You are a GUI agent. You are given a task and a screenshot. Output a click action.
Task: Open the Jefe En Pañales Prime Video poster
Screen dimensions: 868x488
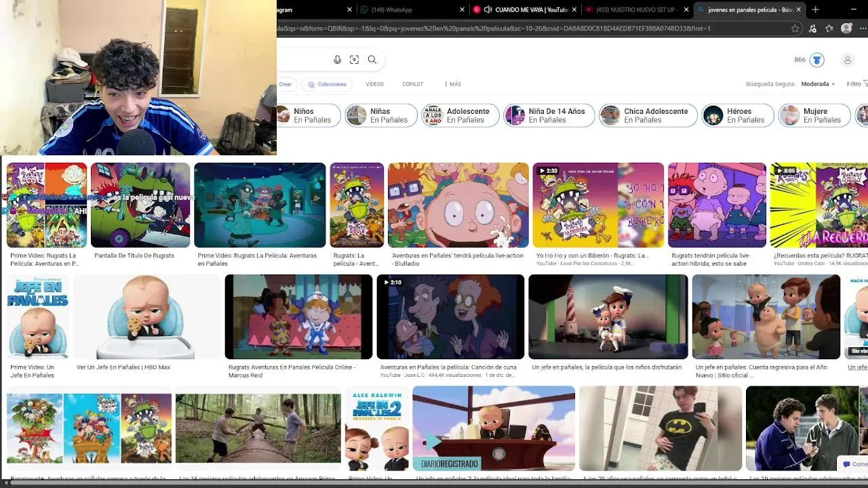pos(38,317)
